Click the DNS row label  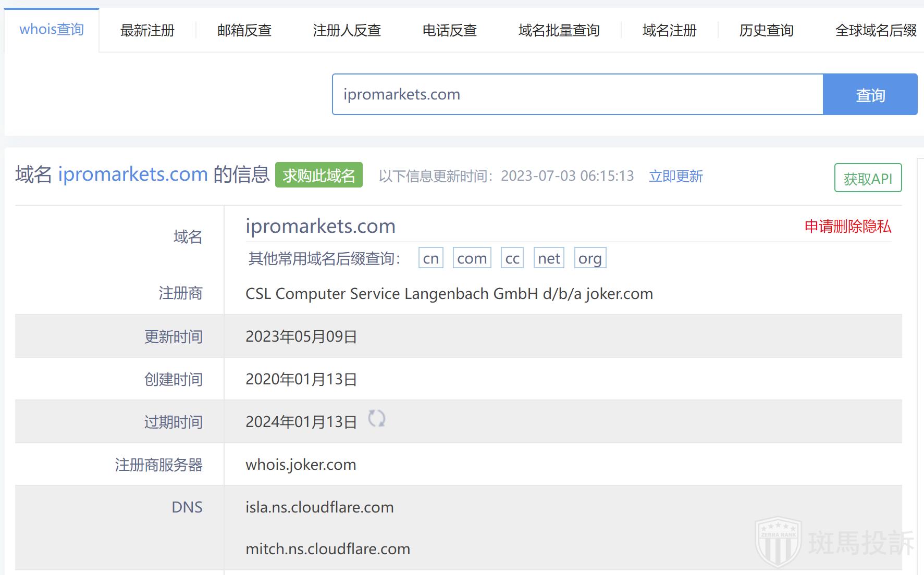(x=187, y=507)
